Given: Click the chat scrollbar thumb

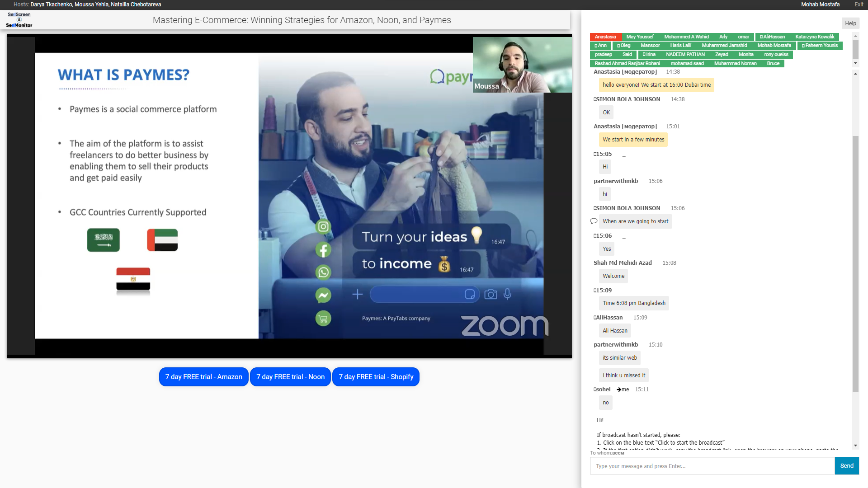Looking at the screenshot, I should (855, 264).
